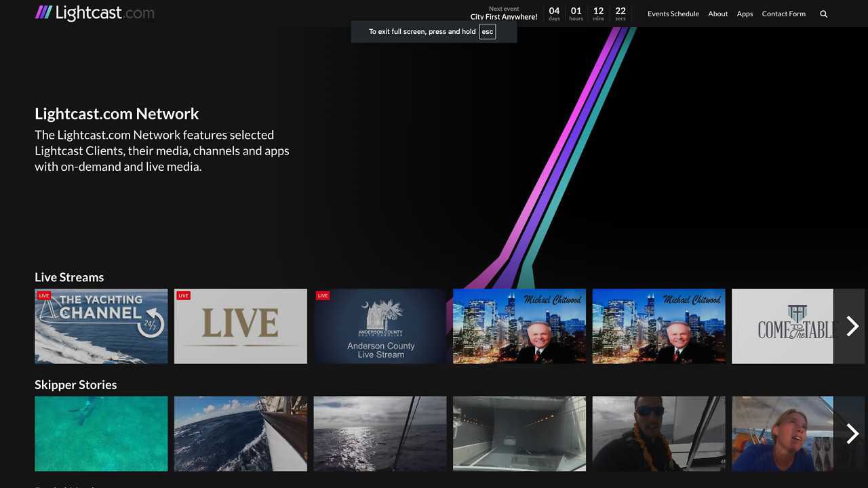Screen dimensions: 868x488
Task: Play the sailboat hull on waves video
Action: [241, 434]
